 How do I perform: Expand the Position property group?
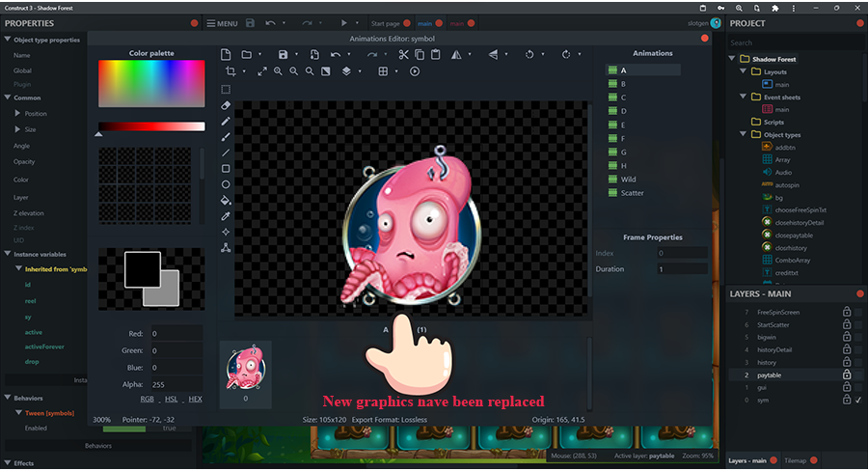[17, 113]
